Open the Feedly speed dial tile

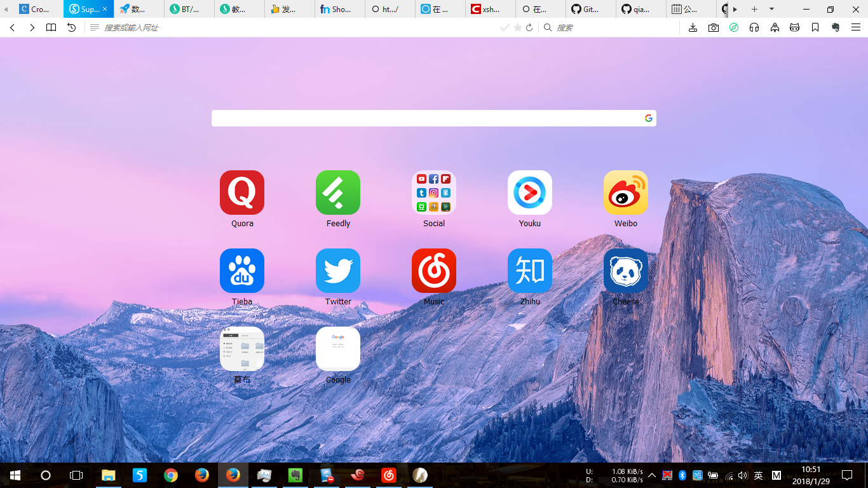pos(338,193)
